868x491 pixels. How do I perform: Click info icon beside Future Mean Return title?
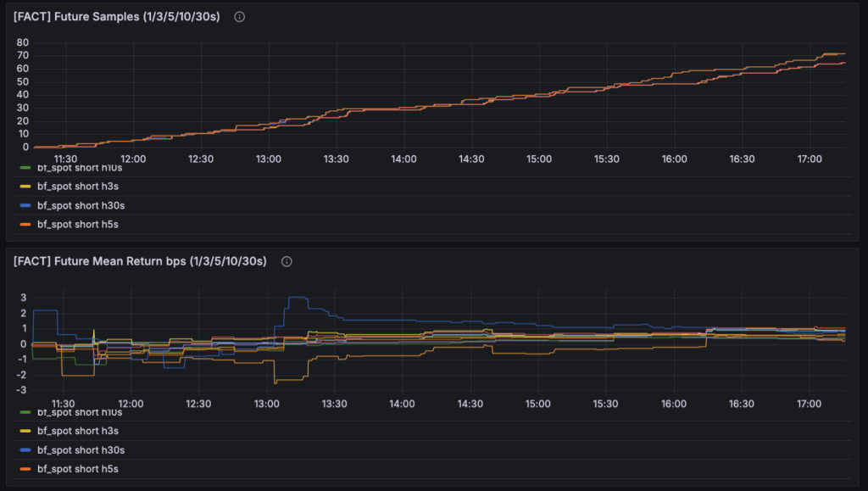coord(287,262)
